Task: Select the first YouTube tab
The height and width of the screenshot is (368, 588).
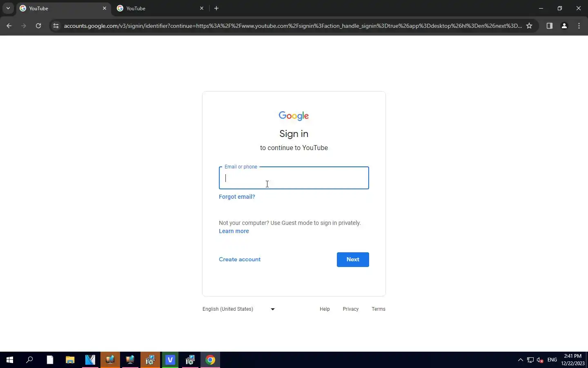Action: pos(63,8)
